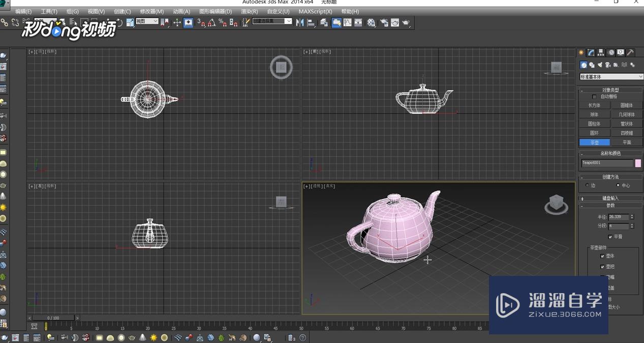
Task: Uncheck the 平滑 checkbox
Action: click(610, 237)
